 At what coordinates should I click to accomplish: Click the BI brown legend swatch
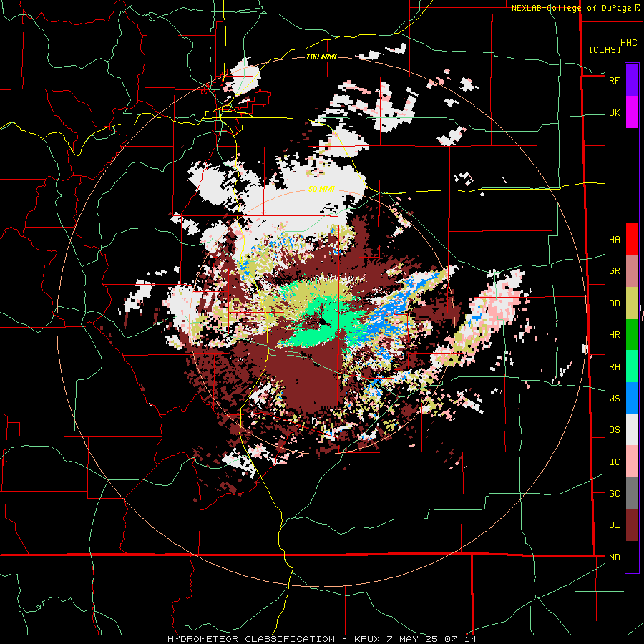(x=632, y=525)
